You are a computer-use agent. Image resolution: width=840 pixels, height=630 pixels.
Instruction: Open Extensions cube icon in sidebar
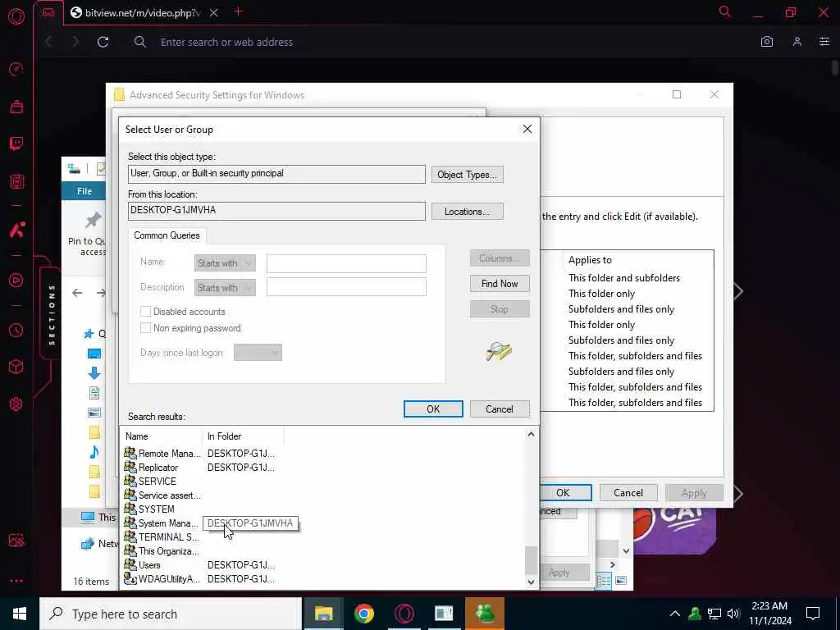pos(16,367)
